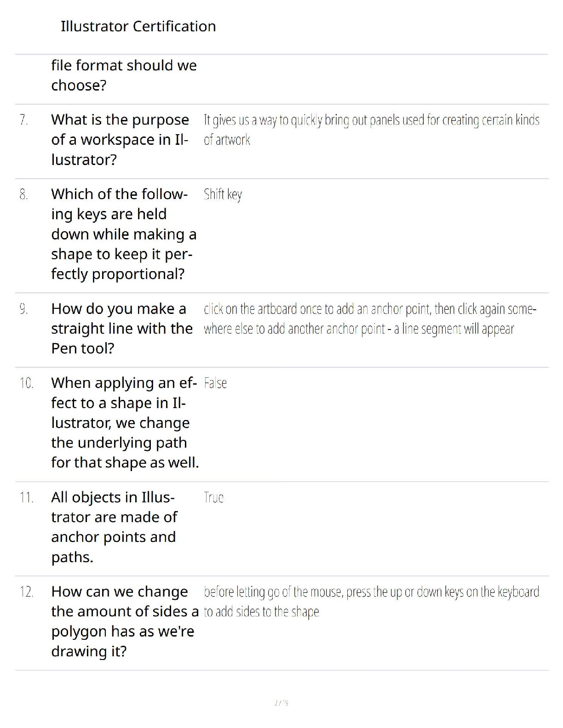
Task: Click question number 9
Action: coord(24,309)
